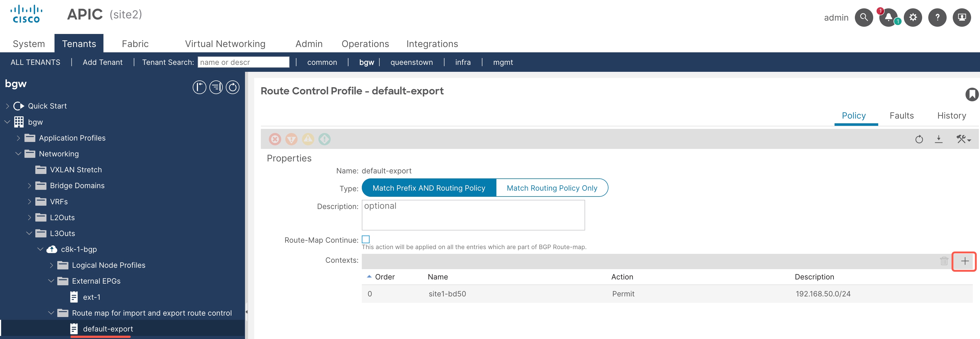Open help question mark icon
The width and height of the screenshot is (980, 339).
pos(937,18)
